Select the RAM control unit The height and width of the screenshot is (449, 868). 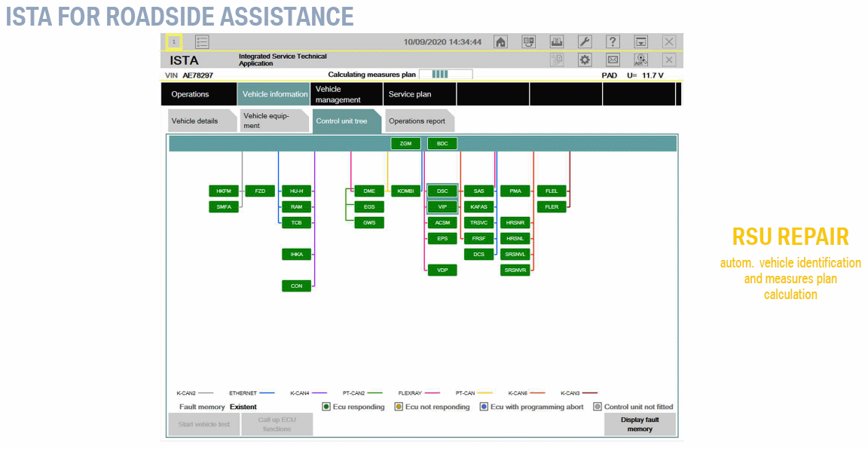pyautogui.click(x=297, y=207)
